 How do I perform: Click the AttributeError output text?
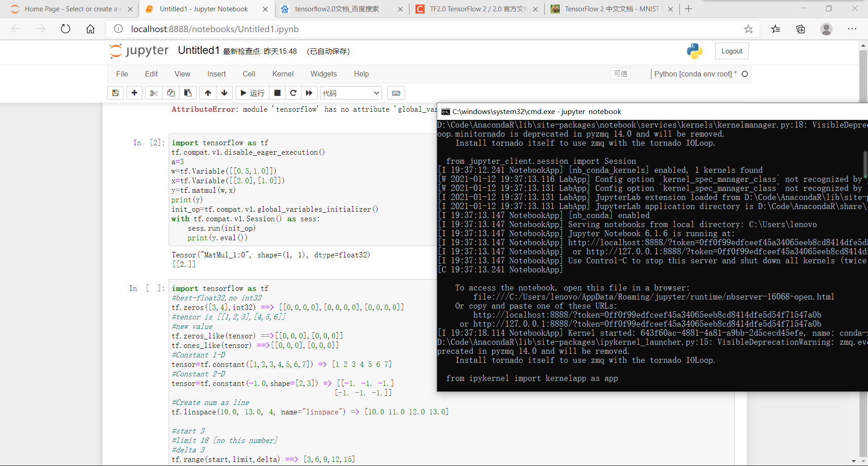tap(304, 109)
